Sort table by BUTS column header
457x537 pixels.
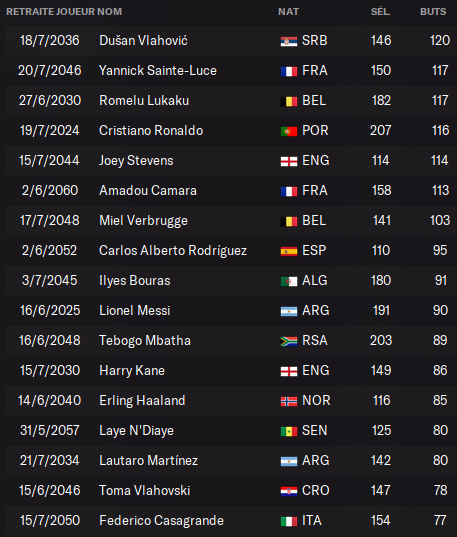pos(433,12)
